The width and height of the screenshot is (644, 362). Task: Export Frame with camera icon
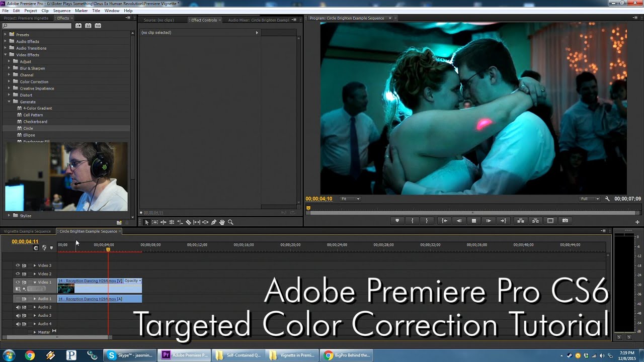565,221
